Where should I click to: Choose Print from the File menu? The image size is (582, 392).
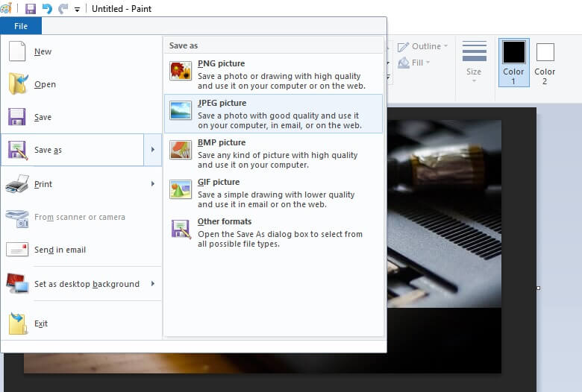pyautogui.click(x=81, y=184)
